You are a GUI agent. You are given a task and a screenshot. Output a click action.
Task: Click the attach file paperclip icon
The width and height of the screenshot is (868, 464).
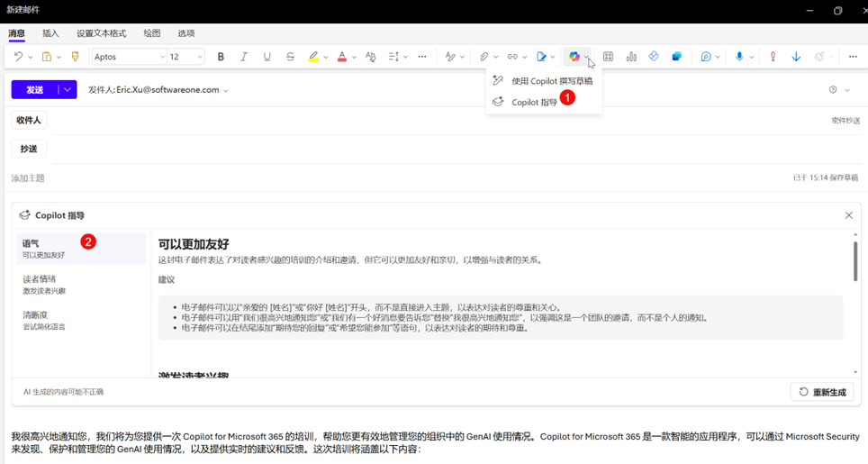coord(484,57)
